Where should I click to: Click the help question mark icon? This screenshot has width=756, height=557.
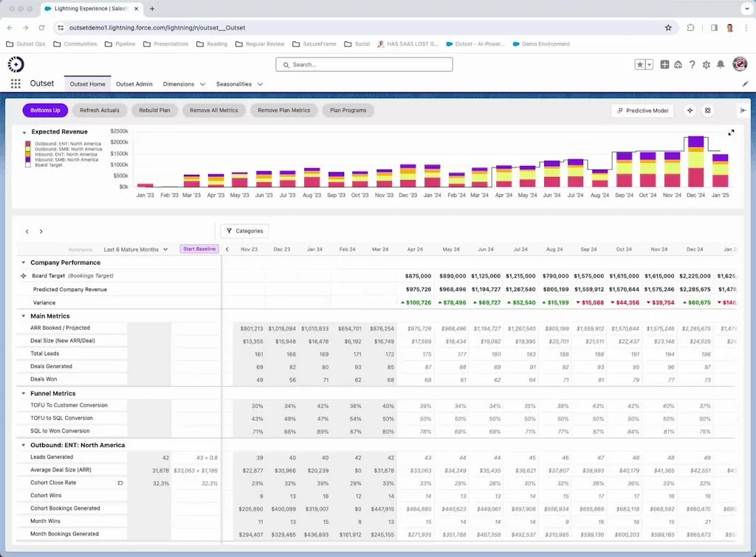tap(693, 65)
